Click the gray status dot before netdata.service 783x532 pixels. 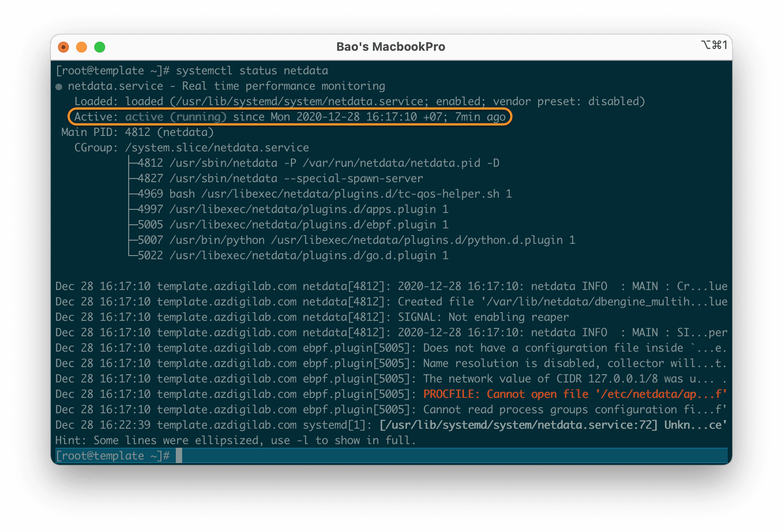pos(59,87)
